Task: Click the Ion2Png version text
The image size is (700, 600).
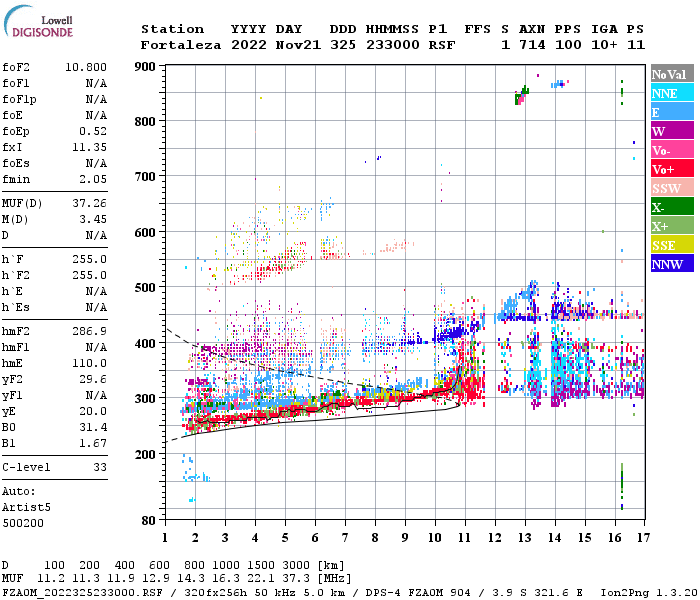Action: [x=648, y=593]
